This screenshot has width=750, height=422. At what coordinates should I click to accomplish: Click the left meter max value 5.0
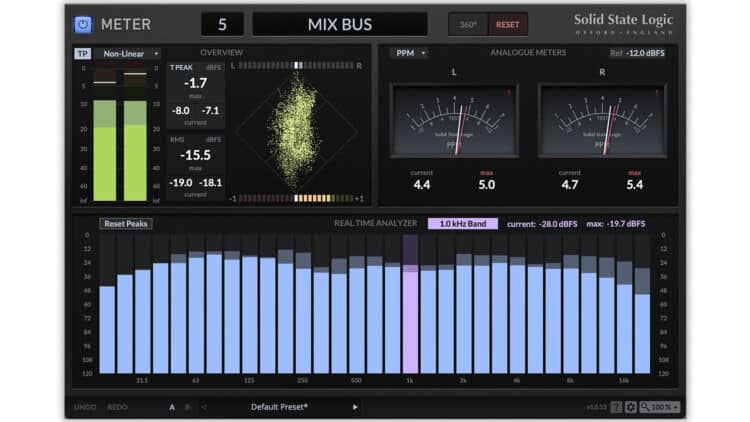coord(486,185)
